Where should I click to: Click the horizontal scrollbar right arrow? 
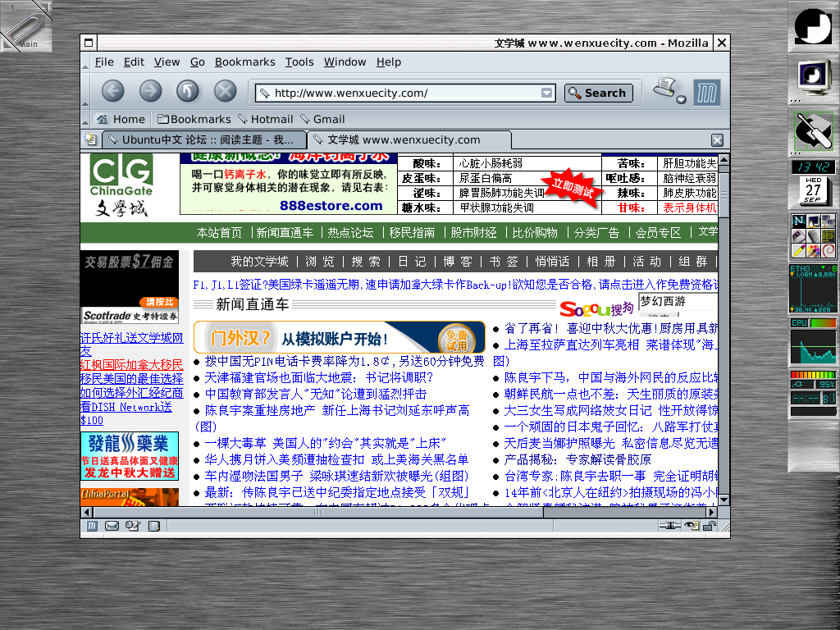711,512
